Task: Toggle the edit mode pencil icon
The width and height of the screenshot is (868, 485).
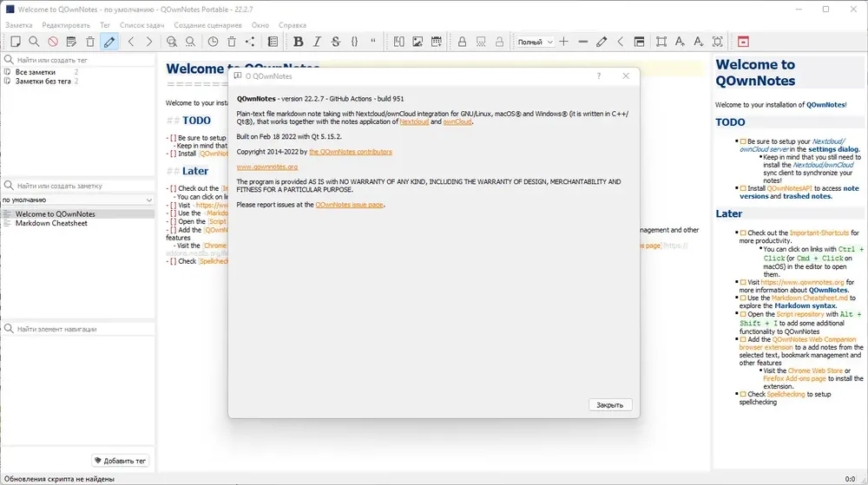Action: [x=109, y=42]
